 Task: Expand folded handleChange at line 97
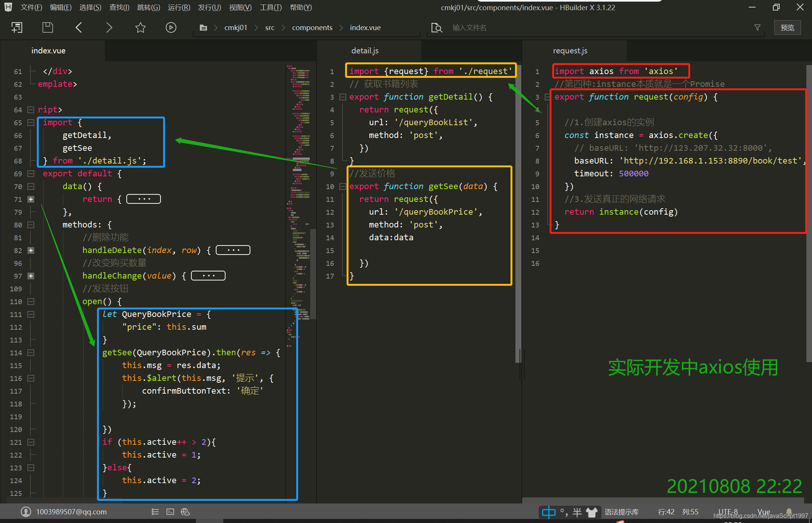31,276
